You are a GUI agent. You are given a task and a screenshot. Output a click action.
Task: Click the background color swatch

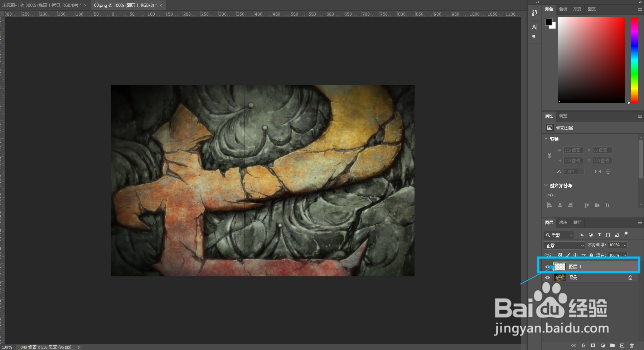[x=553, y=26]
